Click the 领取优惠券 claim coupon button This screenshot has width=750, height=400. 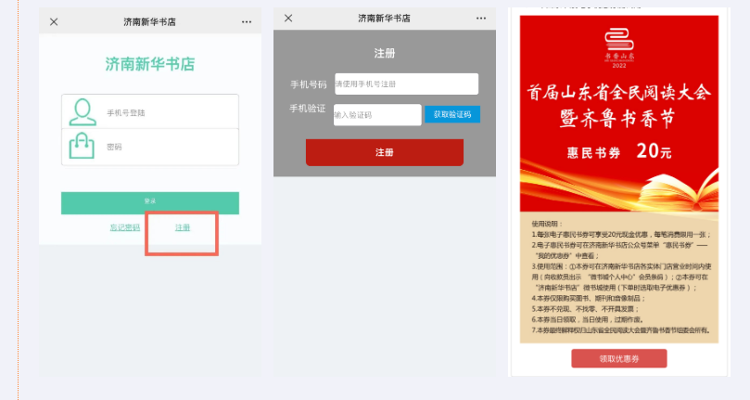click(619, 358)
